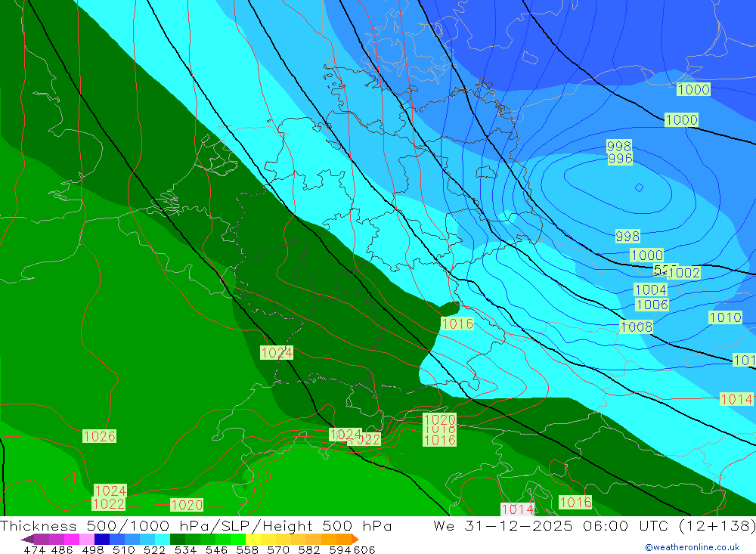Image resolution: width=756 pixels, height=554 pixels.
Task: Click the dark blue legend swatch above 498
Action: [102, 539]
